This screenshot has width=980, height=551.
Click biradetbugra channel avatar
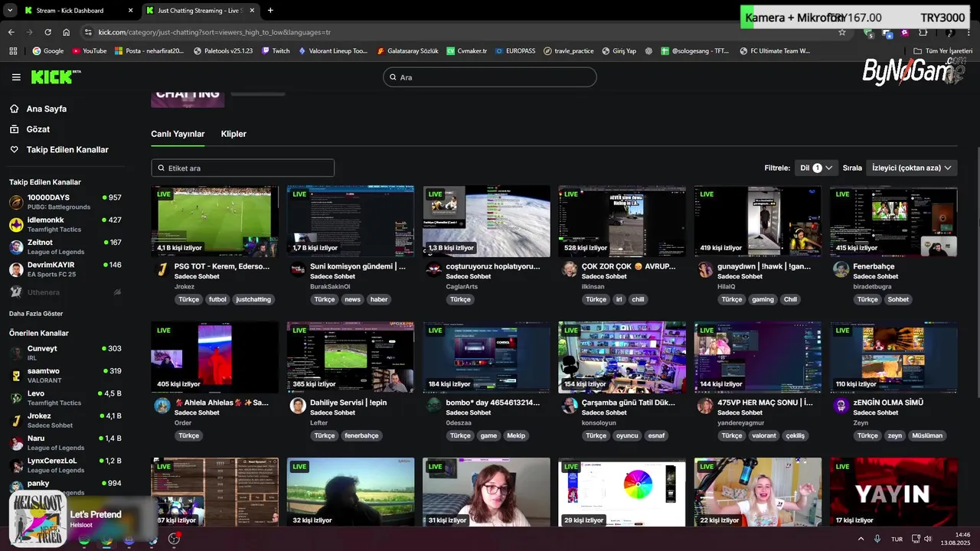point(841,269)
